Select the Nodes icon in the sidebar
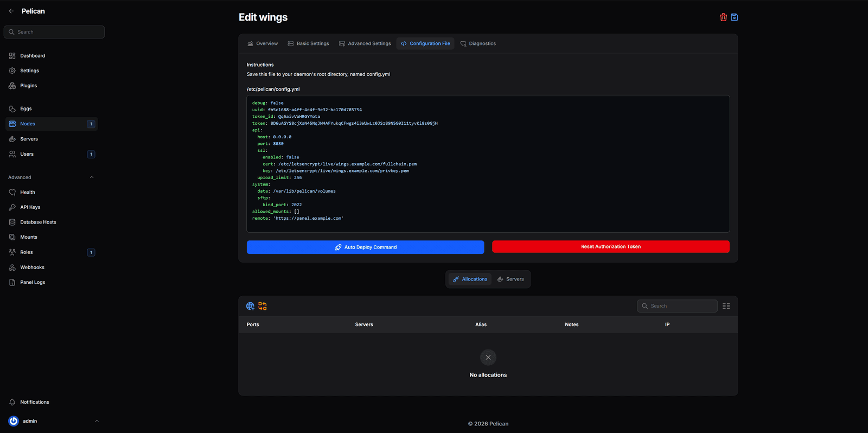The width and height of the screenshot is (868, 433). pos(12,124)
